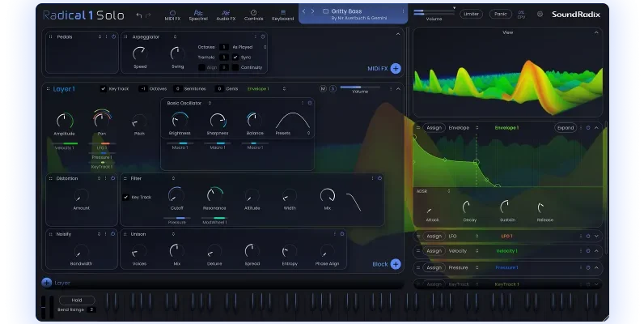Open the MIDI FX tab

tap(172, 15)
